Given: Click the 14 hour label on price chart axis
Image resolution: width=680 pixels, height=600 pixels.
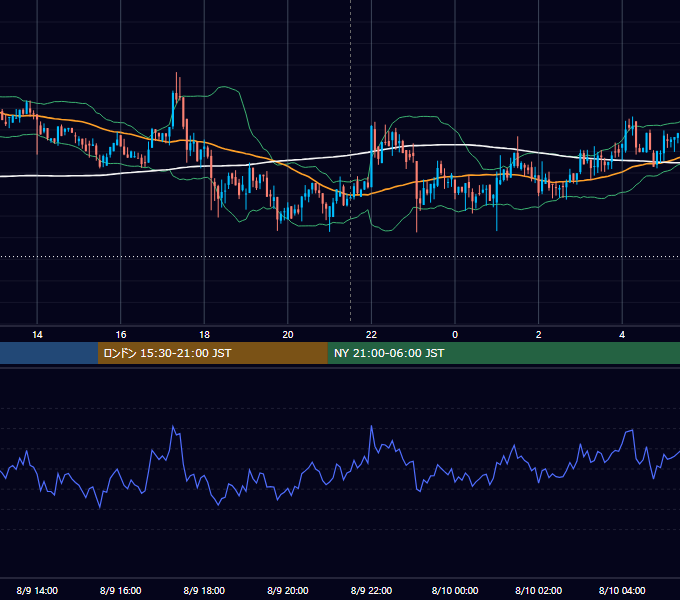Looking at the screenshot, I should tap(37, 335).
